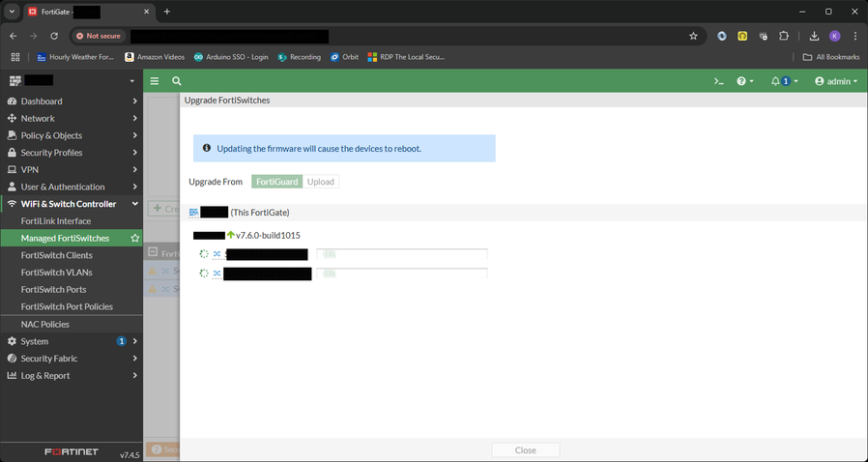Bookmark this page with the star icon
Image resolution: width=868 pixels, height=462 pixels.
coord(693,36)
